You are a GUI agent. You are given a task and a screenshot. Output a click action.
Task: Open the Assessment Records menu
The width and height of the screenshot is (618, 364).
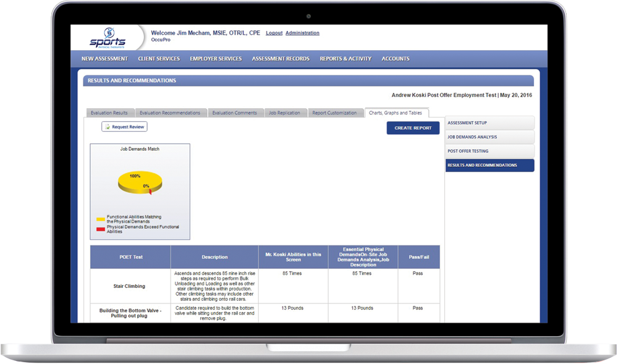(x=281, y=59)
